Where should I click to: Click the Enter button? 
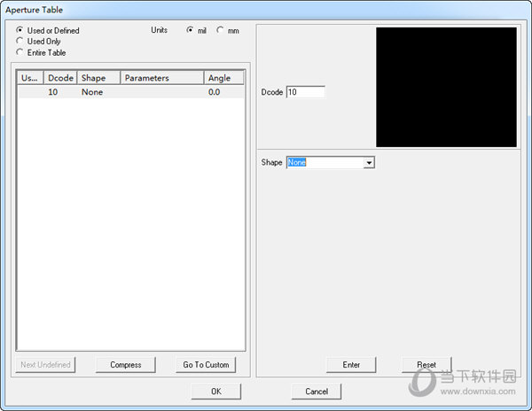pyautogui.click(x=351, y=365)
